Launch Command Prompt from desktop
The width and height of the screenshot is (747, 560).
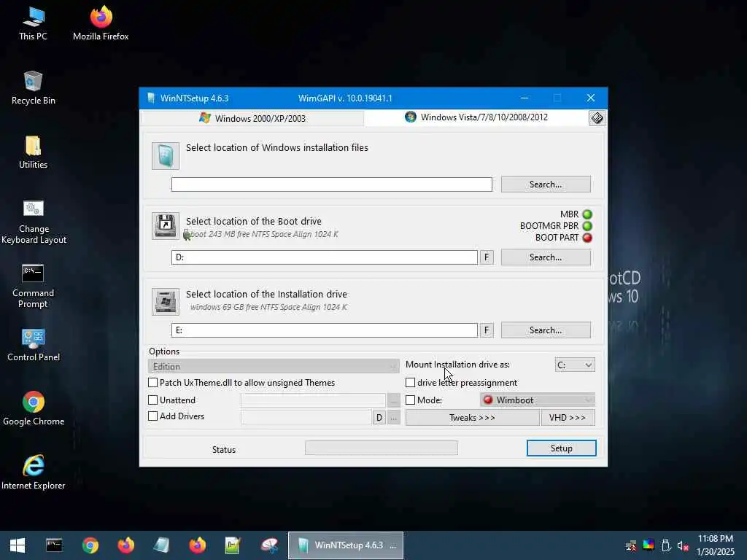33,286
